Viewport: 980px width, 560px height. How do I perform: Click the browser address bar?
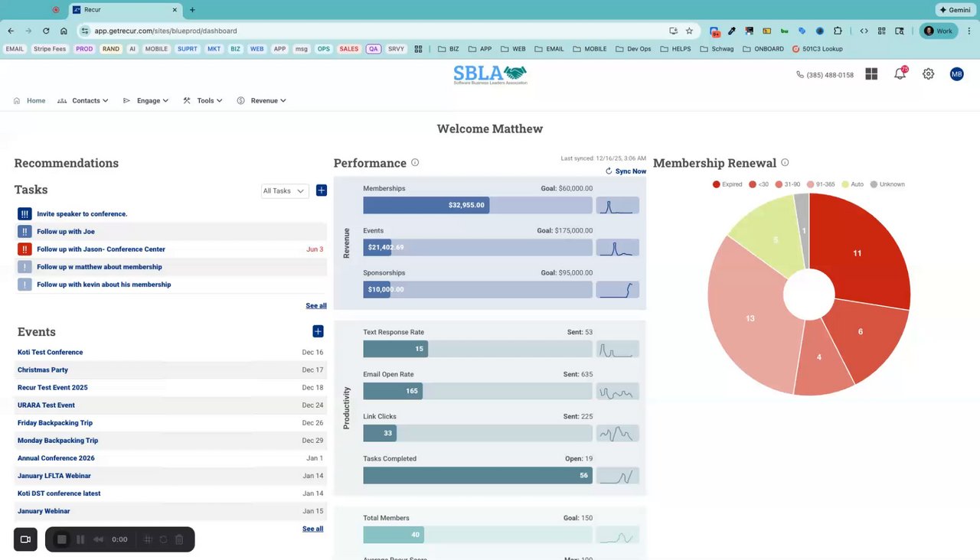[375, 31]
